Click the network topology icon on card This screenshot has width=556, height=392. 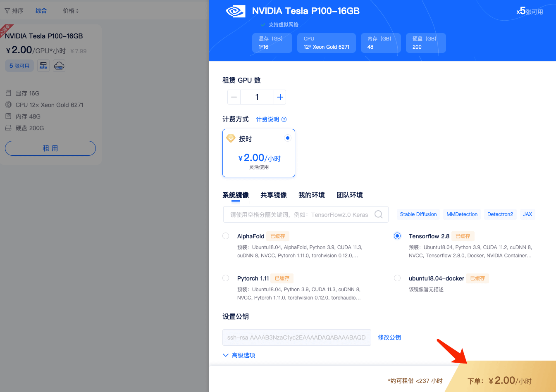[43, 66]
